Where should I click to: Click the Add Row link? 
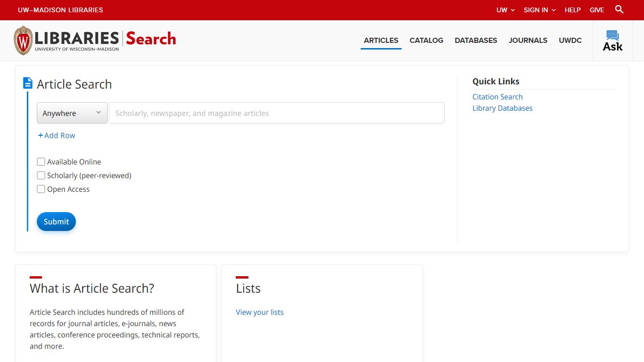57,135
